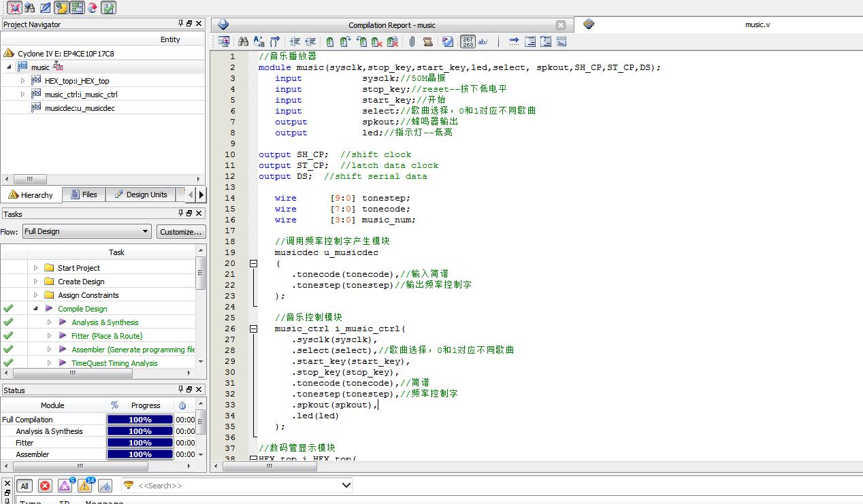Click the binoculars Find icon in editor toolbar
Image resolution: width=863 pixels, height=504 pixels.
coord(243,41)
